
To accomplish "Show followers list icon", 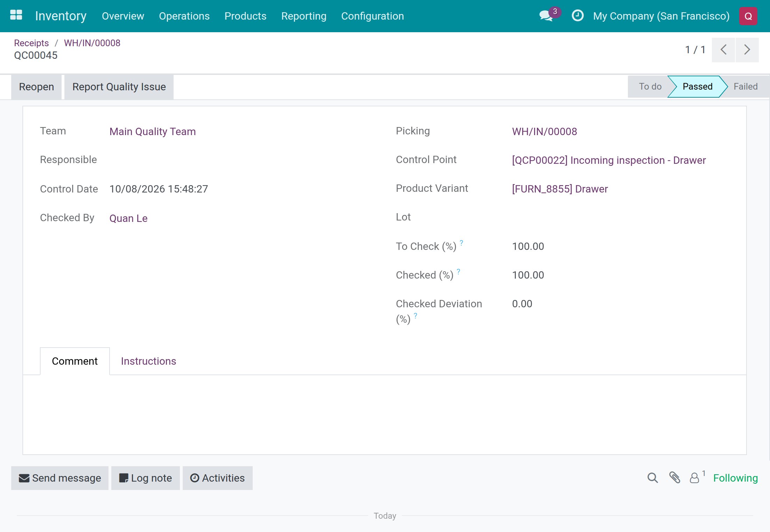I will 697,477.
